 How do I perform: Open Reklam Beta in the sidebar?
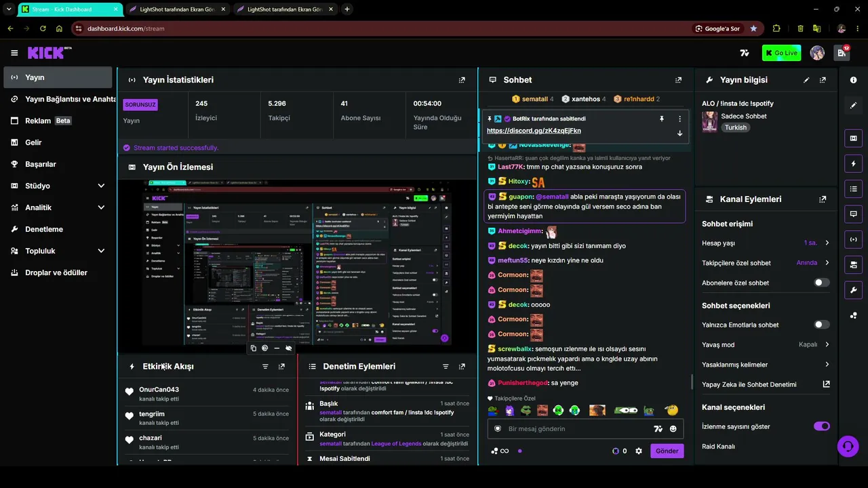tap(58, 121)
